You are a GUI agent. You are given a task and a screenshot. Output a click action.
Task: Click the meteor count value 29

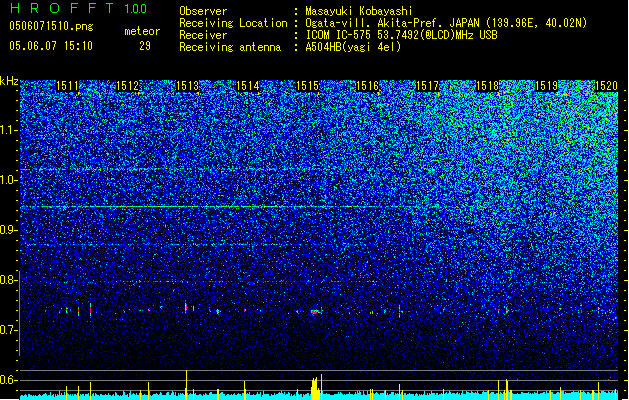point(145,46)
